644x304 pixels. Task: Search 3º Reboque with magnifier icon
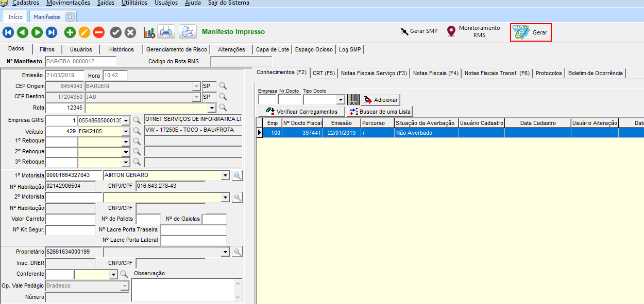[x=137, y=162]
